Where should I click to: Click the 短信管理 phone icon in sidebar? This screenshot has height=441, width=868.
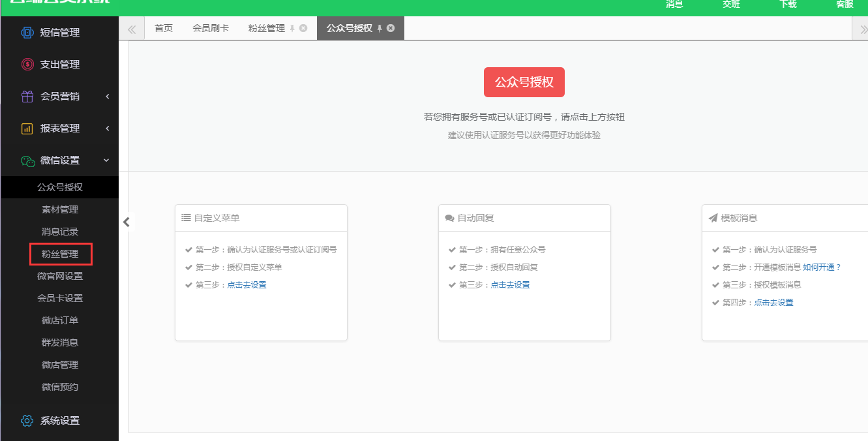coord(27,33)
